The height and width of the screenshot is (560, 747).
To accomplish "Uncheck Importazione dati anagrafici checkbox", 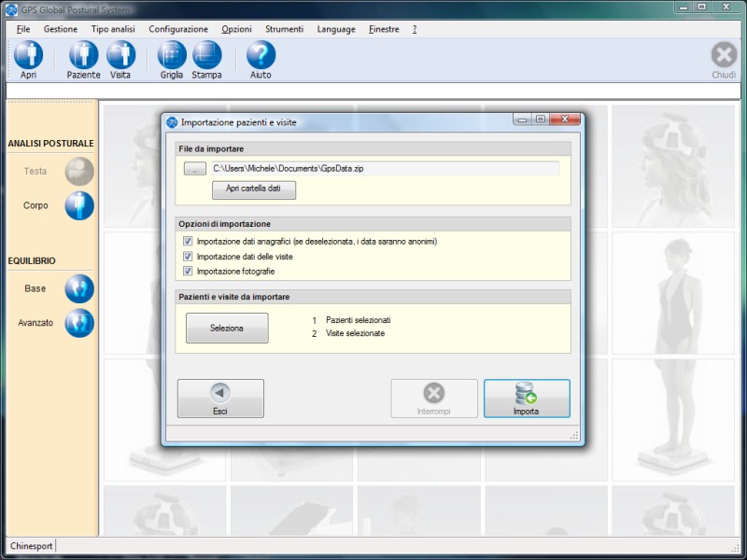I will (x=188, y=241).
